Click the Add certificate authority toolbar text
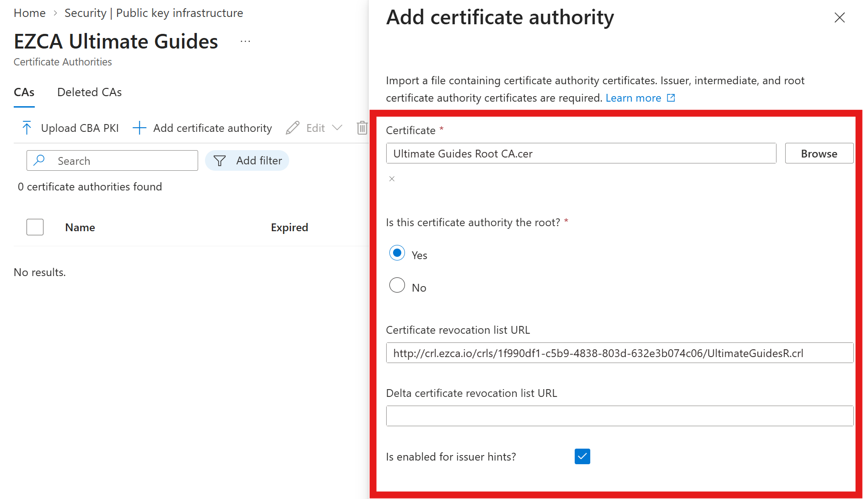The height and width of the screenshot is (499, 868). [x=212, y=128]
